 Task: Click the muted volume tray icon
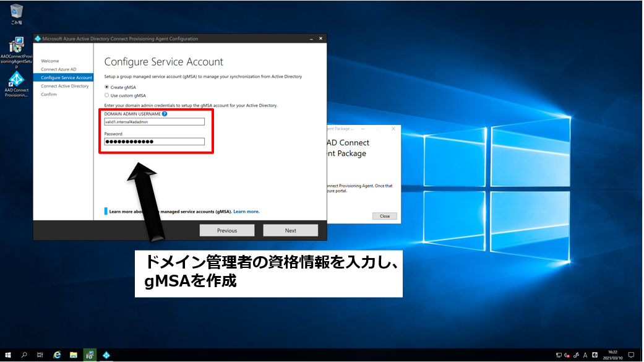(x=567, y=355)
